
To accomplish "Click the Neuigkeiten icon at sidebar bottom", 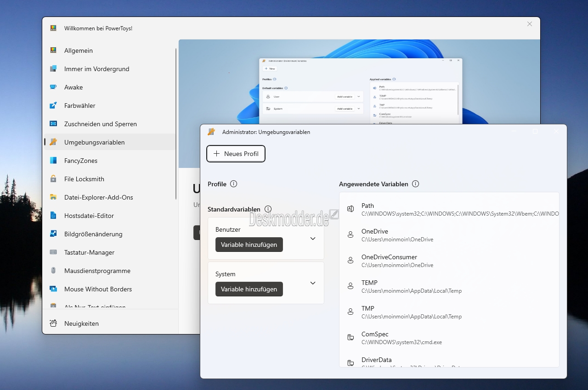I will click(x=53, y=323).
